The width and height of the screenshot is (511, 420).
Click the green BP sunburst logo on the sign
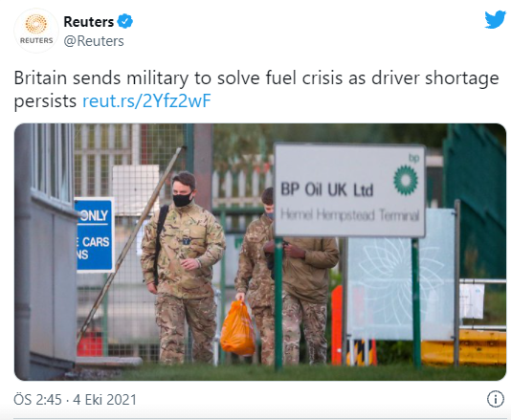pyautogui.click(x=406, y=180)
